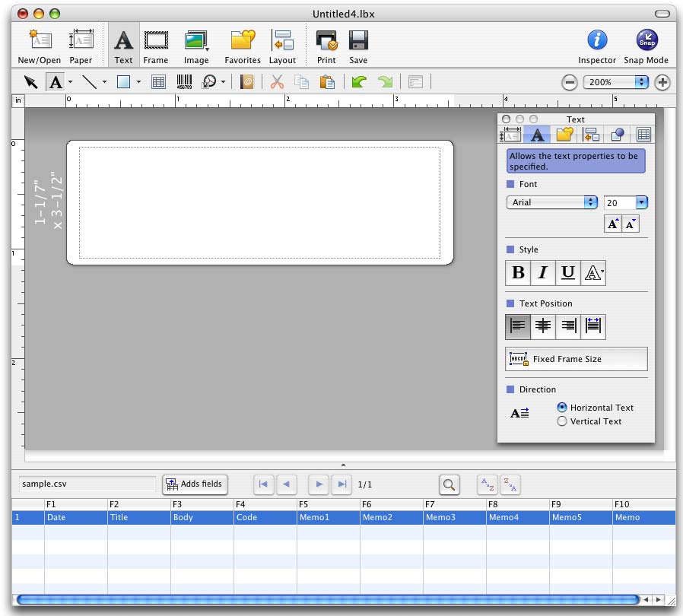Select the rectangle shape tool
This screenshot has height=616, width=683.
point(124,82)
